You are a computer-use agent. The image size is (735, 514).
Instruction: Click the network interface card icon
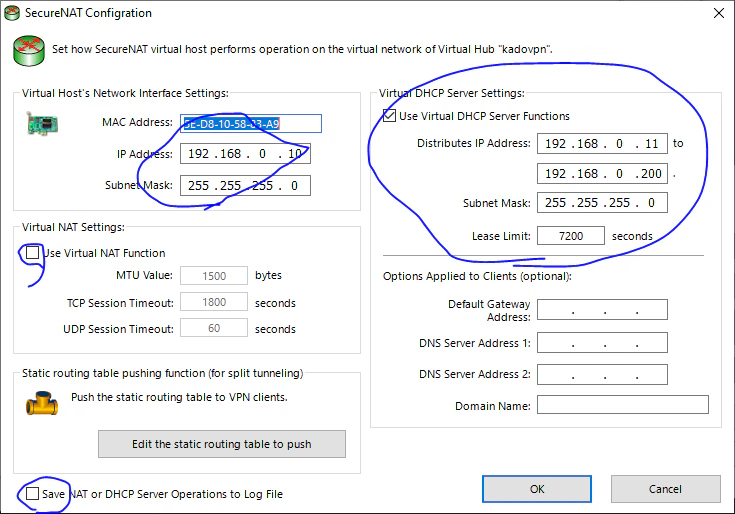pos(42,124)
